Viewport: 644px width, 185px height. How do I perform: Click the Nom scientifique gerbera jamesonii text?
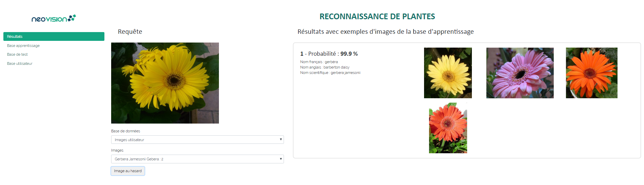(330, 73)
